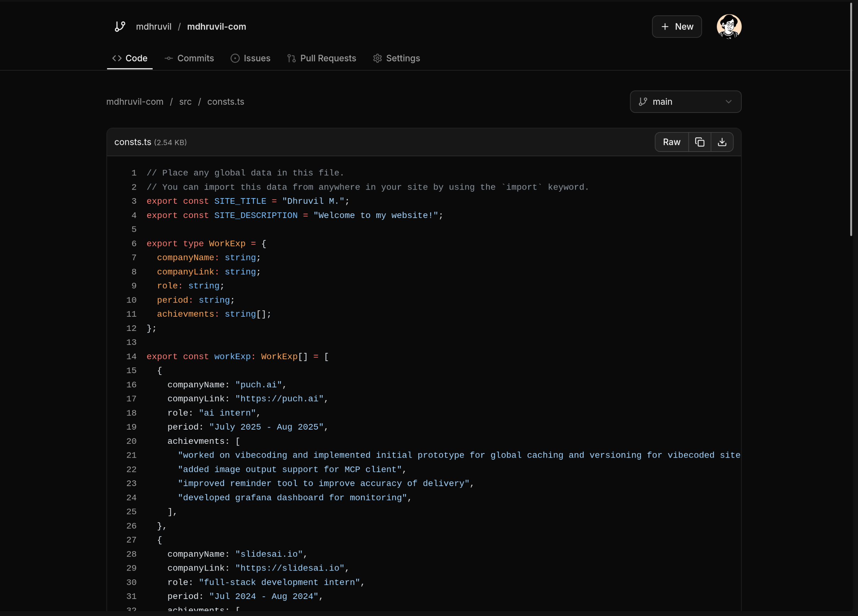Image resolution: width=858 pixels, height=616 pixels.
Task: Click the Issues circle icon
Action: (x=235, y=58)
